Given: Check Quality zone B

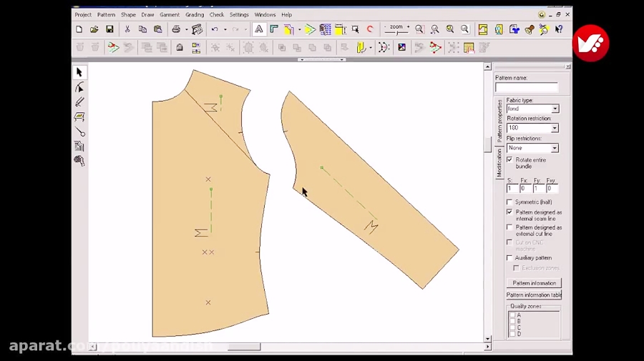Looking at the screenshot, I should click(x=512, y=321).
